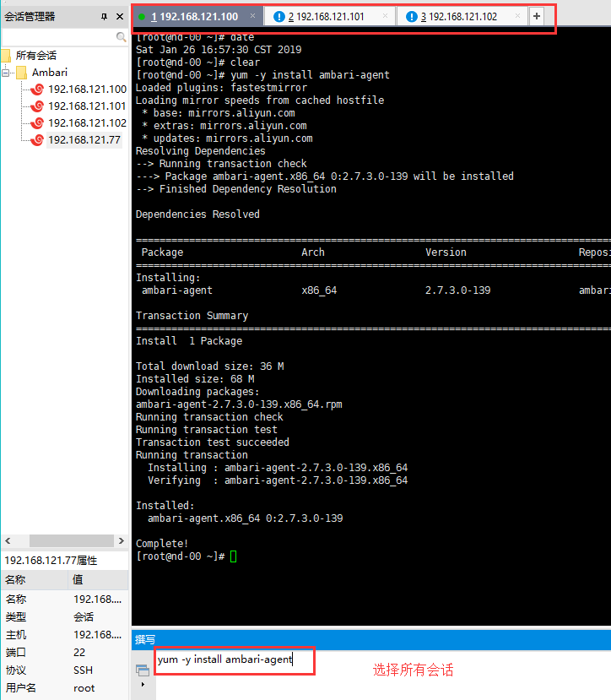Open the compose target dropdown arrow
The image size is (611, 700).
tap(143, 684)
